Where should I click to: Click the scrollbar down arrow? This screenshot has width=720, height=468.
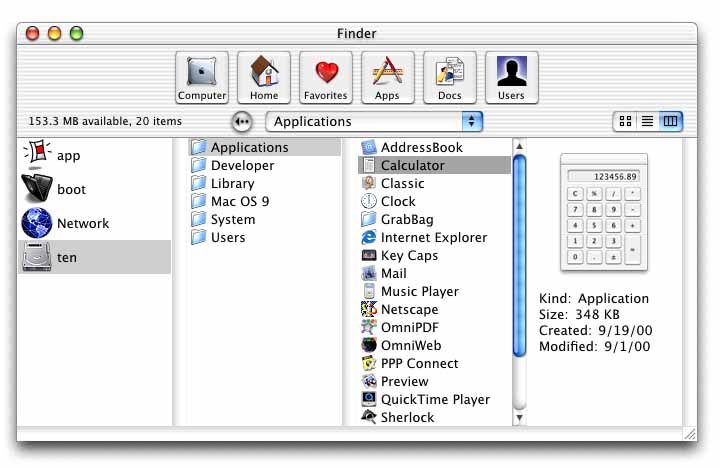click(x=519, y=417)
